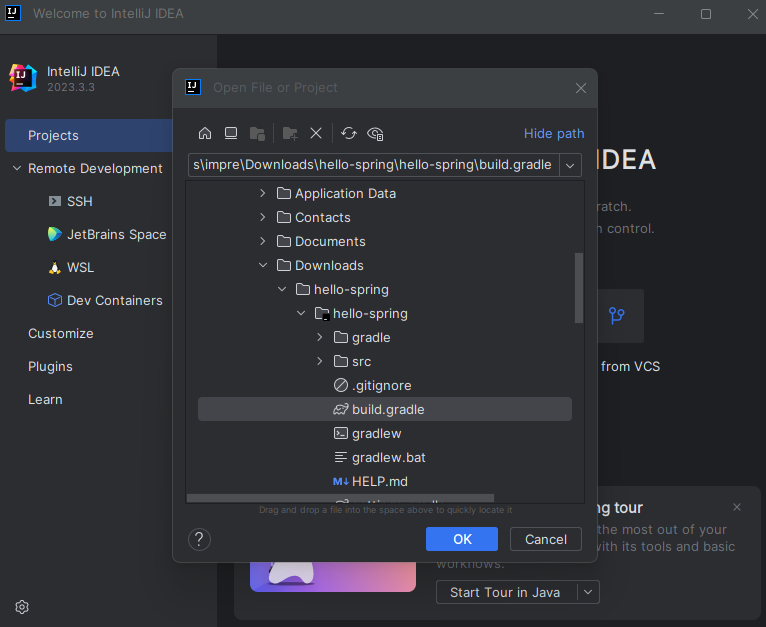Click the file path input field
766x627 pixels.
374,165
